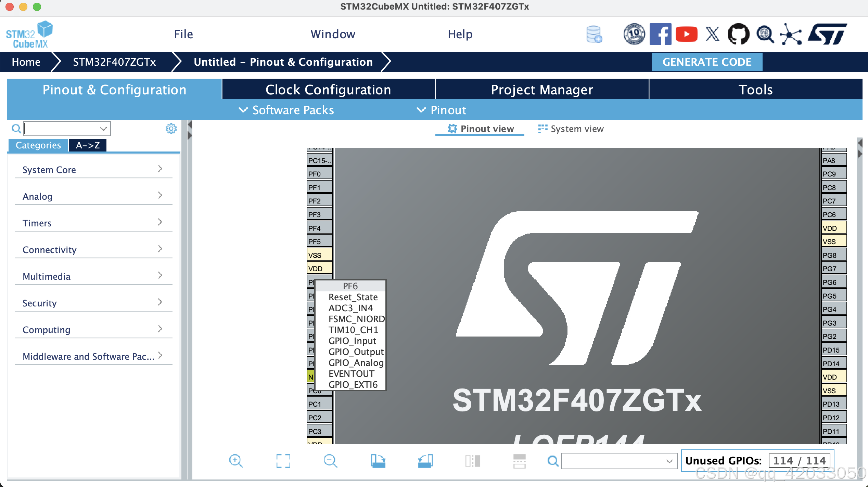Click the zoom out magnifier icon

pos(330,461)
